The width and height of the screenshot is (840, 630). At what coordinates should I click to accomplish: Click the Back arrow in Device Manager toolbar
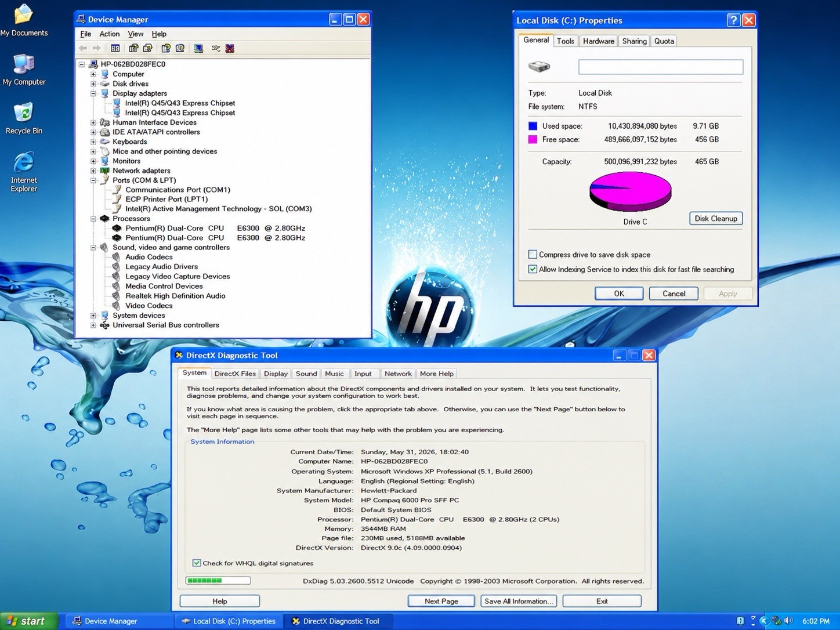(83, 48)
